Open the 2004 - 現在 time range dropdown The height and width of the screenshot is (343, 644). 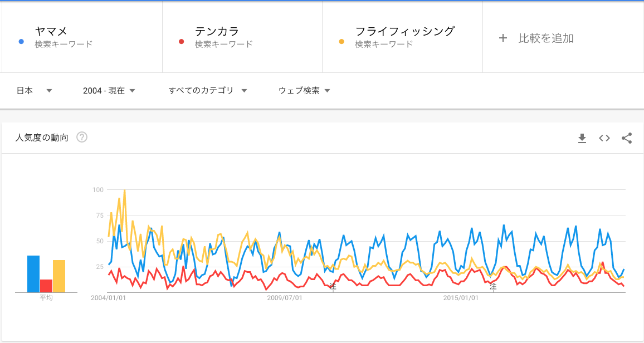coord(109,91)
